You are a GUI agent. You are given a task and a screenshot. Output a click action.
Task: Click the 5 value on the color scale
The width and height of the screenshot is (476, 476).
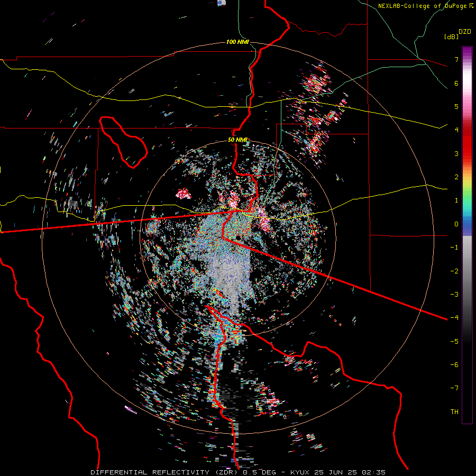[456, 106]
